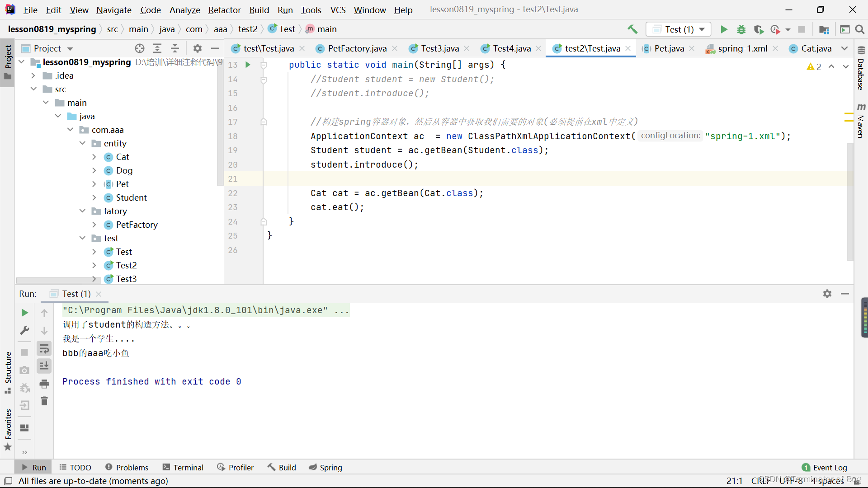Click Expand All icon in Project panel
The height and width of the screenshot is (488, 868).
point(157,48)
